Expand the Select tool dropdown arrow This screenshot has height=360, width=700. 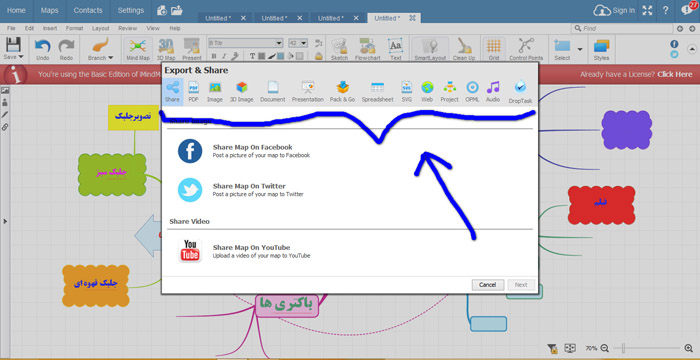[580, 49]
